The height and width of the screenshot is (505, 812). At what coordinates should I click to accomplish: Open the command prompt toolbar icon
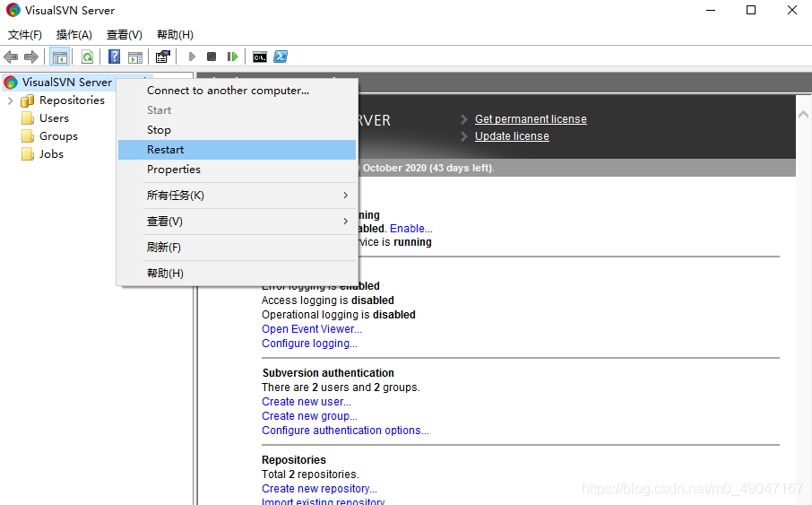tap(259, 57)
